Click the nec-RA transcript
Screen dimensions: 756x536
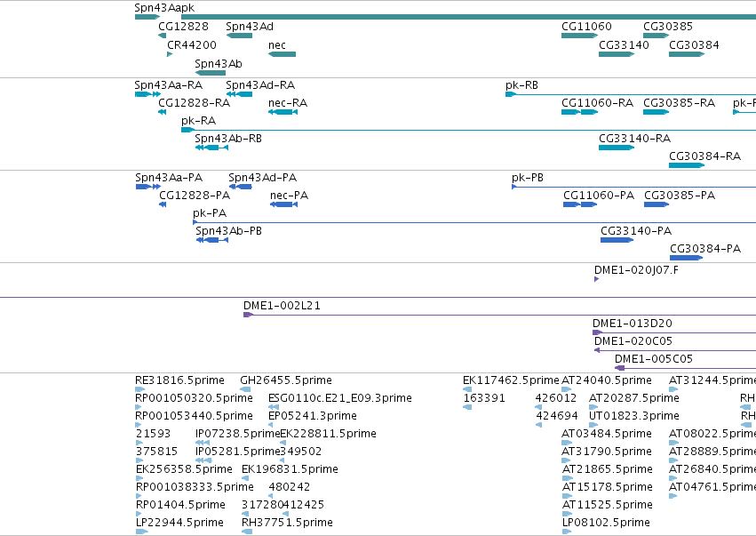283,112
